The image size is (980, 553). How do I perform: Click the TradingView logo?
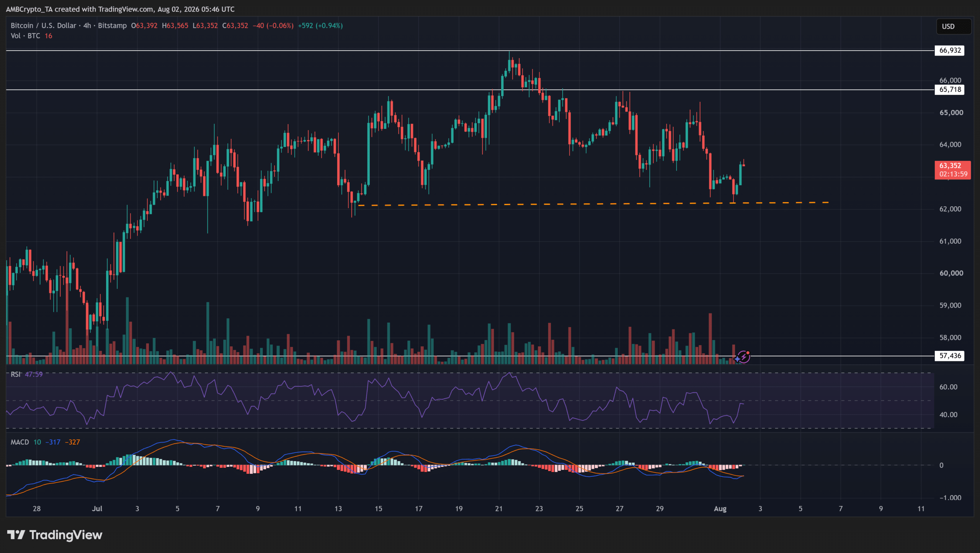point(55,535)
